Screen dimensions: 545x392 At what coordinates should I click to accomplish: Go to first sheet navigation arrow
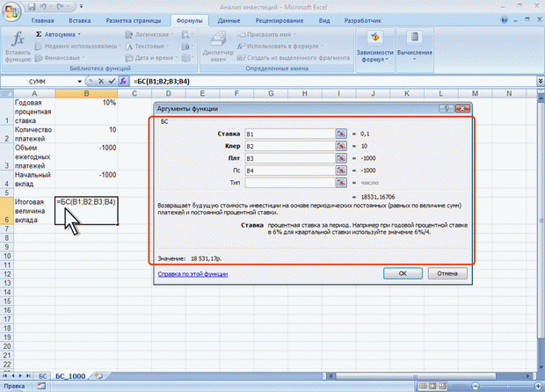click(x=5, y=376)
